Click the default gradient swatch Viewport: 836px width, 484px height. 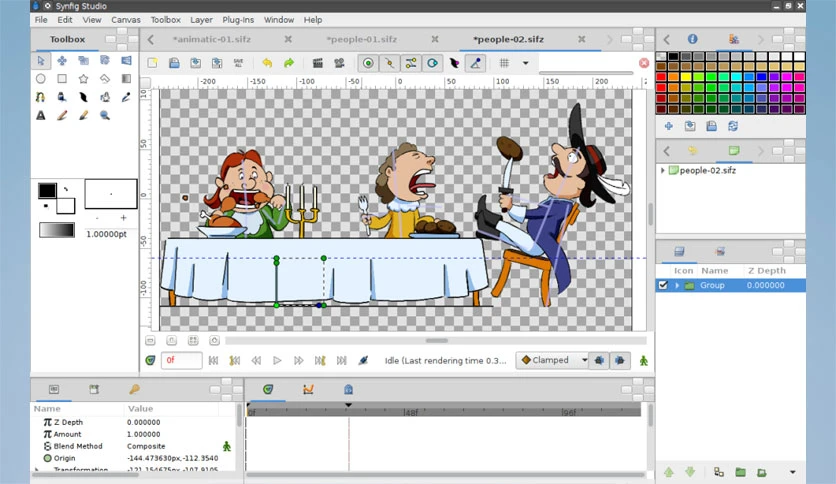(x=57, y=230)
